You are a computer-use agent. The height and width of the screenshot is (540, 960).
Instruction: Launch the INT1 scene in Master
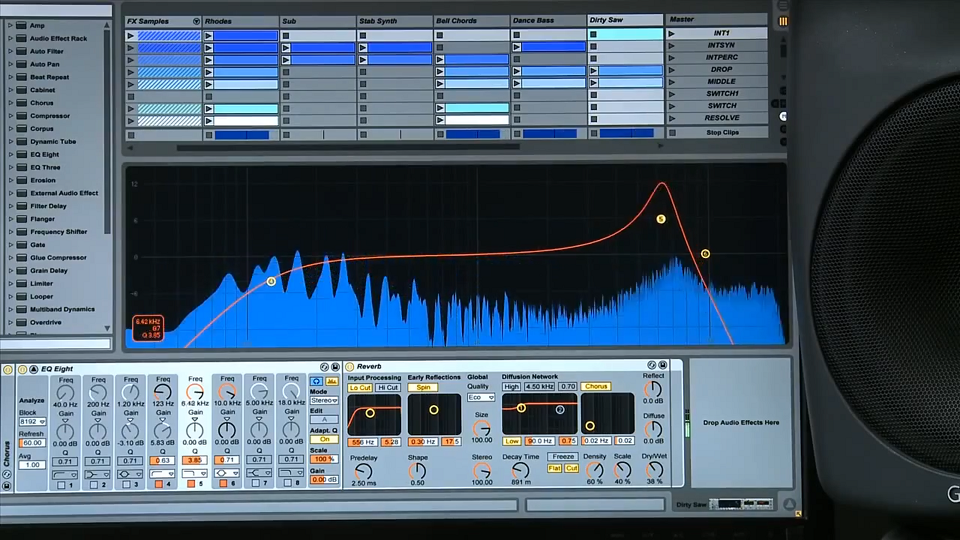pos(673,34)
